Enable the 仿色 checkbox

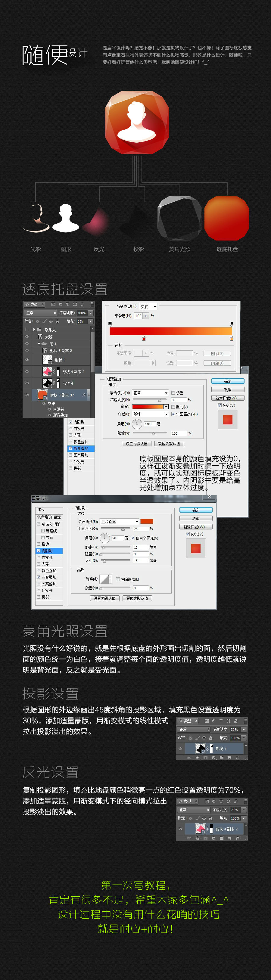pyautogui.click(x=173, y=393)
